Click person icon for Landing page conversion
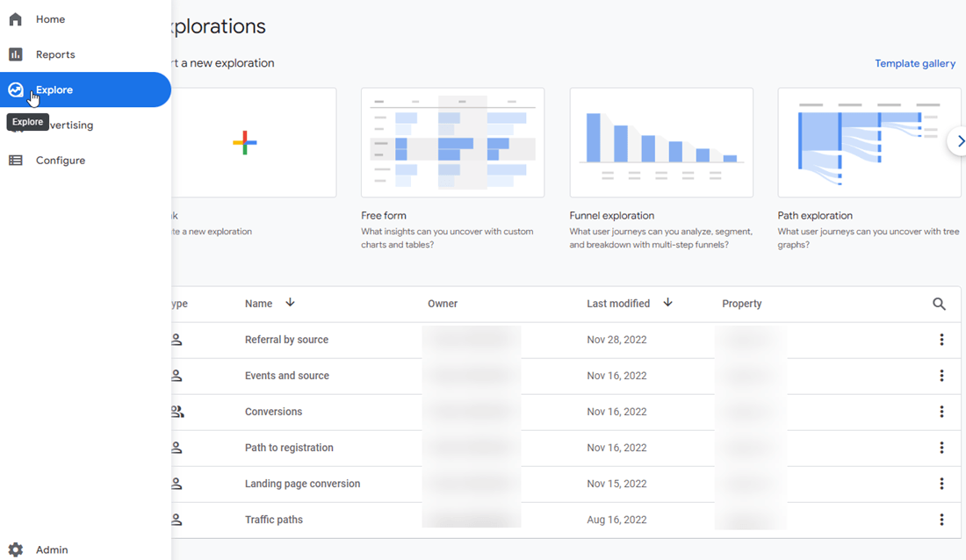This screenshot has height=560, width=966. point(177,484)
